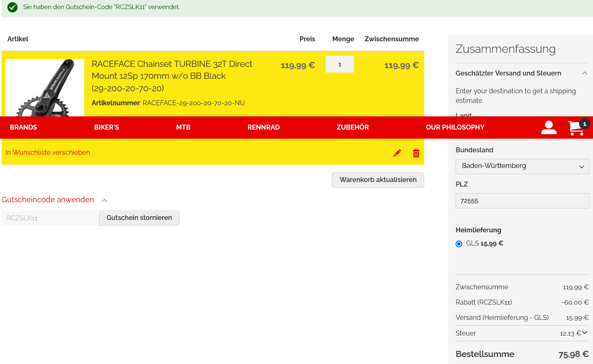Collapse the Gutscheincode anwenden section
This screenshot has width=593, height=364.
(104, 201)
